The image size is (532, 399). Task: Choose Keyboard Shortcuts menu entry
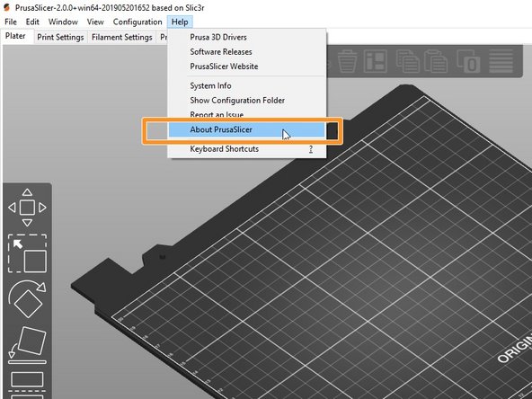pos(247,148)
